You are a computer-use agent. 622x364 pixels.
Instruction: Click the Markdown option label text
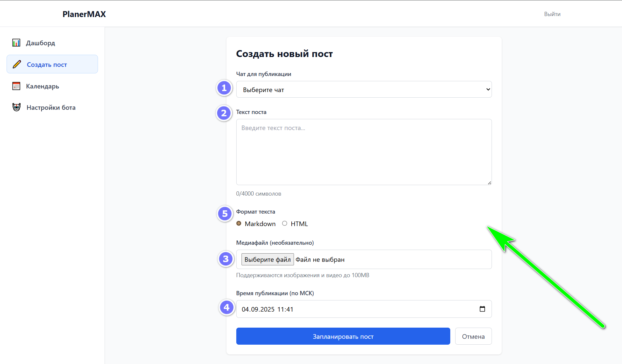pyautogui.click(x=260, y=224)
